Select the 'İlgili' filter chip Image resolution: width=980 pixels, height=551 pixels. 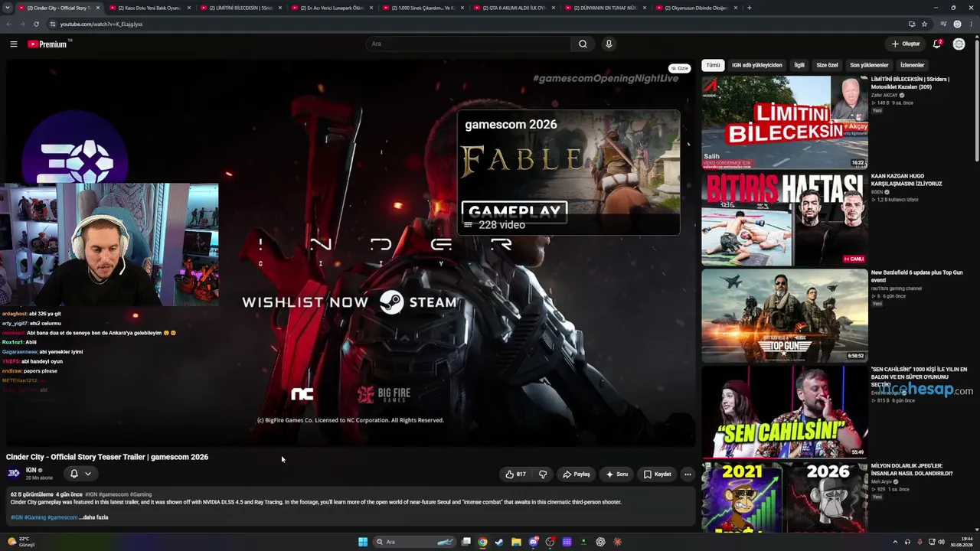tap(799, 65)
